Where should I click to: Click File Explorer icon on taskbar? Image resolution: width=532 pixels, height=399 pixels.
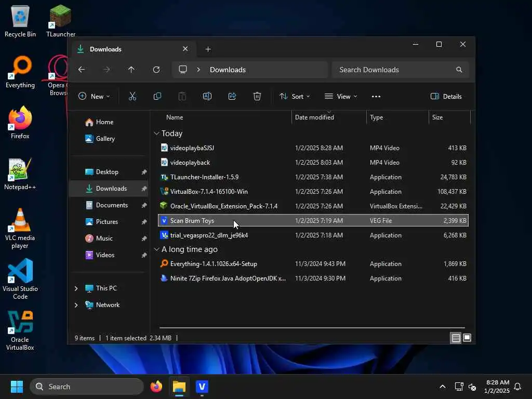coord(179,387)
